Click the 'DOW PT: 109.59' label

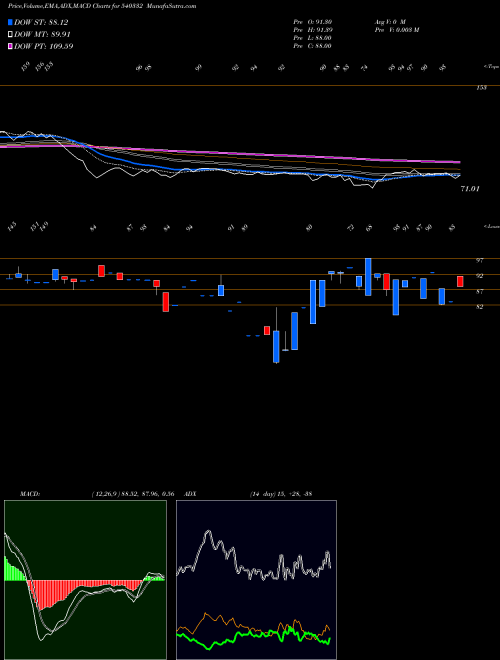tap(44, 46)
